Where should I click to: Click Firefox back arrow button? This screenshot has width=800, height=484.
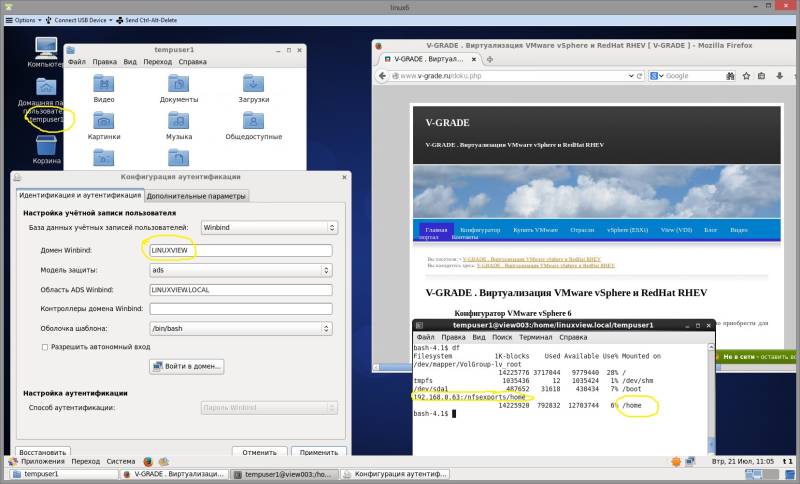(x=382, y=75)
